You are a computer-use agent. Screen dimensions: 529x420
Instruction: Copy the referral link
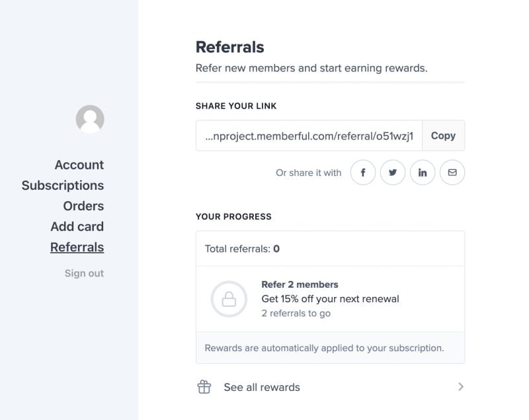click(443, 136)
